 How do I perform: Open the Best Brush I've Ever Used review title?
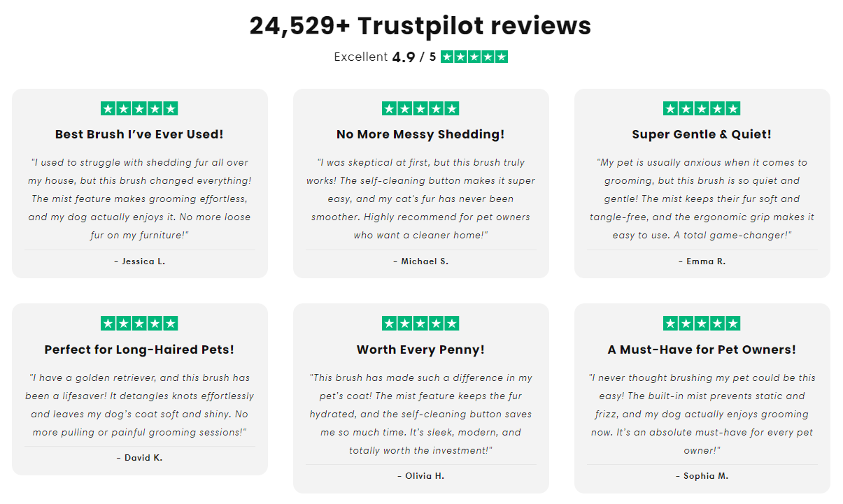pyautogui.click(x=139, y=134)
